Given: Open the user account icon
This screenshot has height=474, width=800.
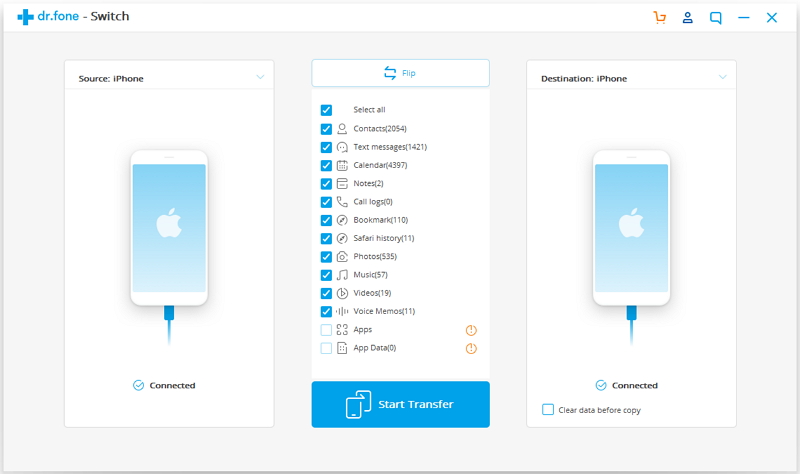Looking at the screenshot, I should point(688,17).
